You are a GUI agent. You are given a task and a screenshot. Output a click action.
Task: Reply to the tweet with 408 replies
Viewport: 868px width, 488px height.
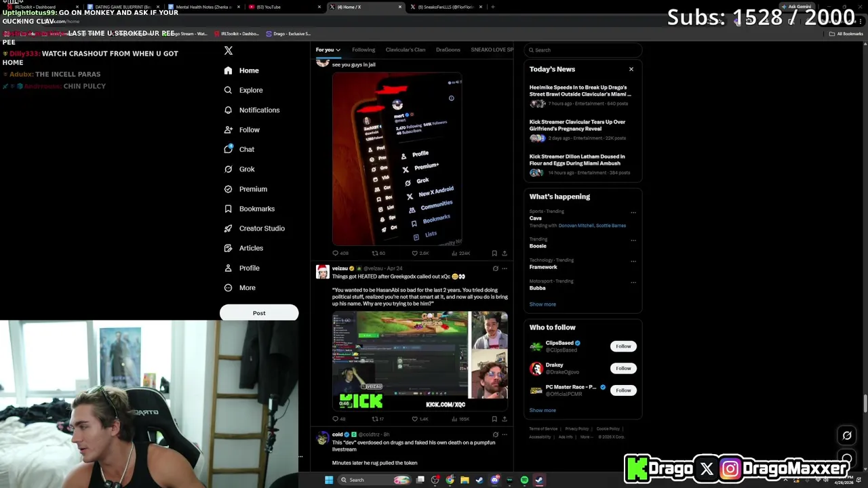[340, 253]
